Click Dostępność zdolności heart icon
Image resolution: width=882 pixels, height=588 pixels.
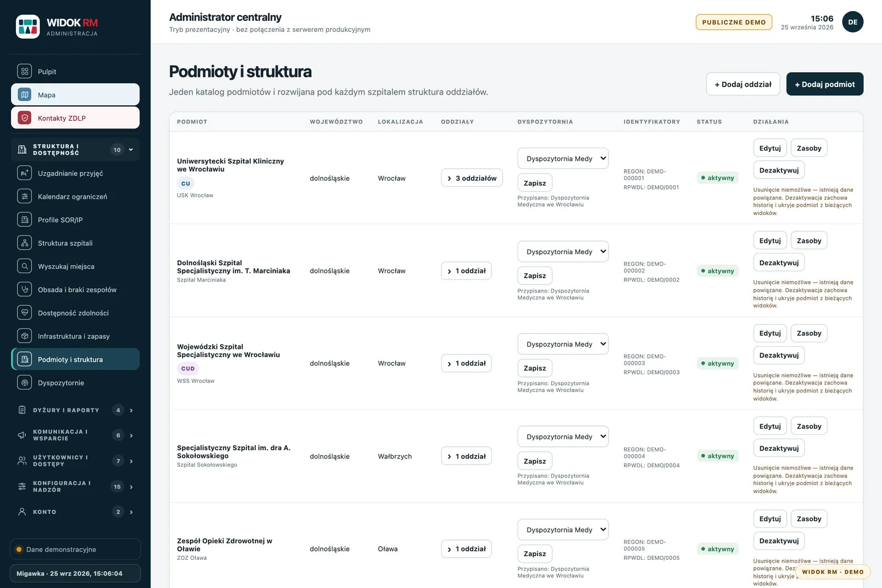point(24,313)
